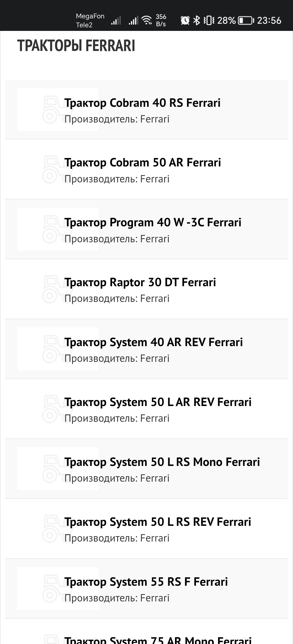Go to Трактор System 50 L RS REV Ferrari

(x=158, y=522)
